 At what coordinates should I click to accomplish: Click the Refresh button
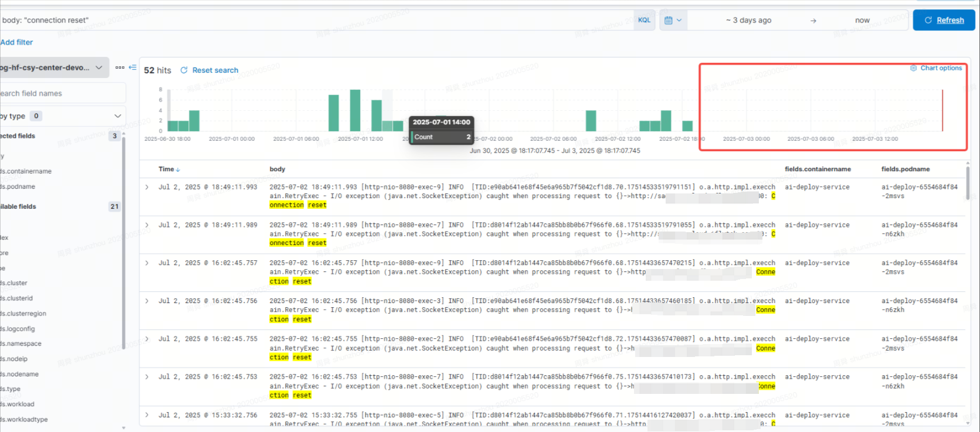(944, 21)
